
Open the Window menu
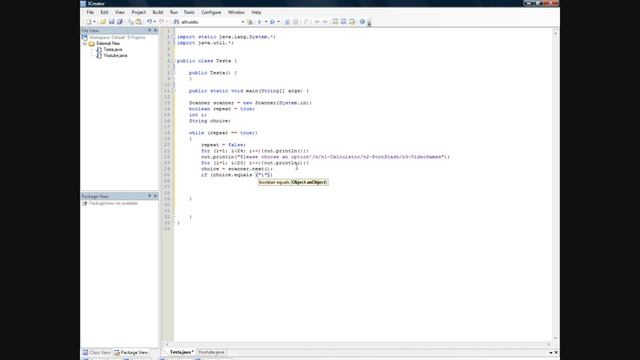pyautogui.click(x=236, y=12)
